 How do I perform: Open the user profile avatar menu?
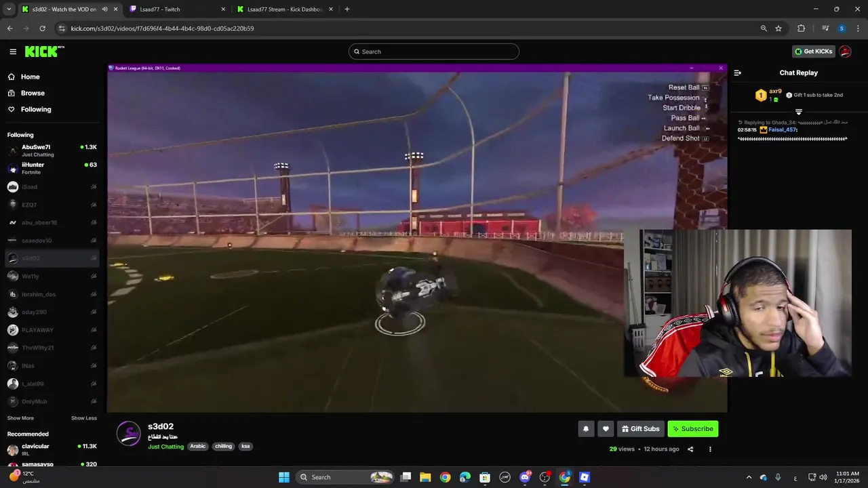pos(845,52)
